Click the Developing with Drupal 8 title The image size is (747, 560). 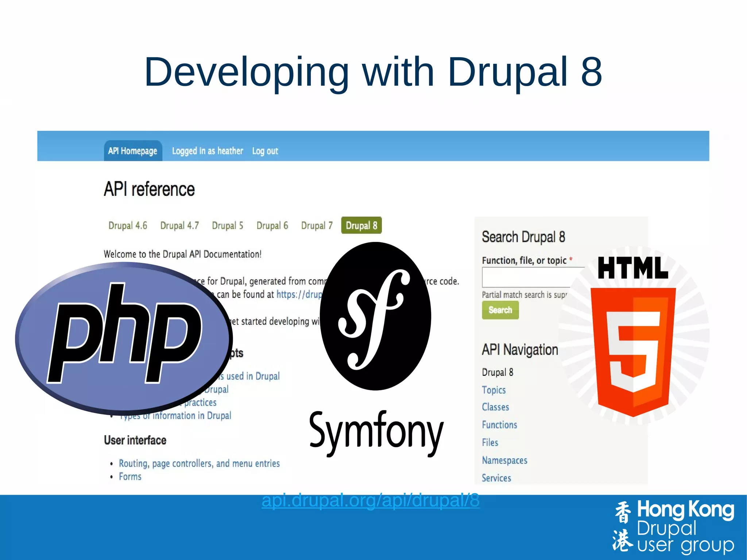tap(373, 72)
